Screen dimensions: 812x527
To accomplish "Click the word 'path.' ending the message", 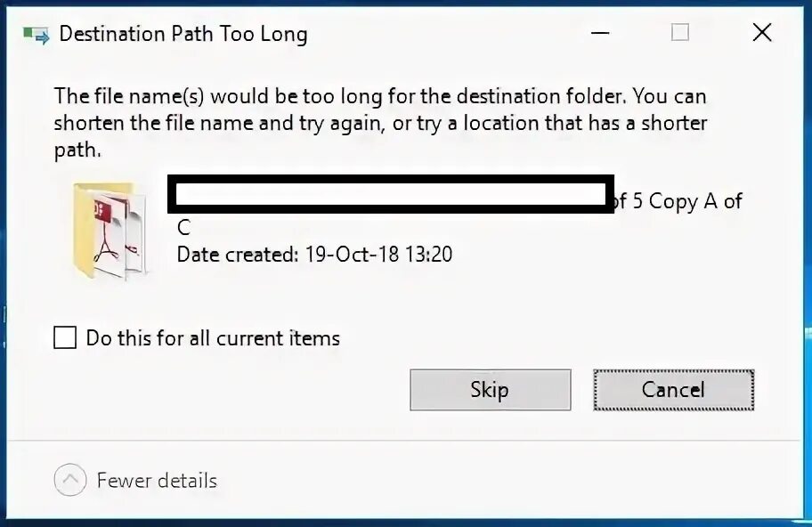I will pos(77,150).
